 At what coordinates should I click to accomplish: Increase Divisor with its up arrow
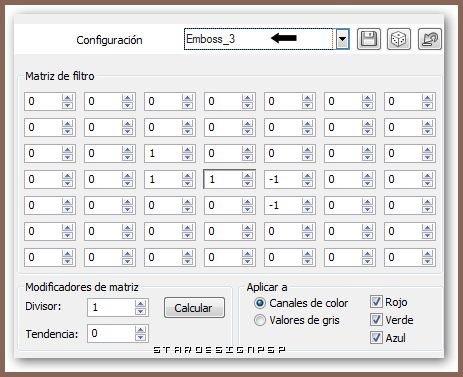[x=141, y=303]
